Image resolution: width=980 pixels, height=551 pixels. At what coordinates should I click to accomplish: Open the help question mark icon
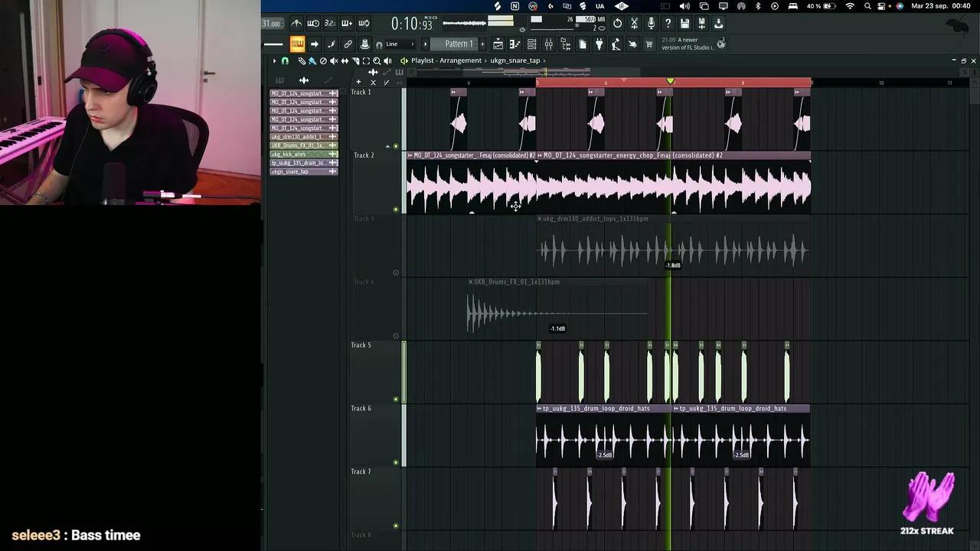(668, 23)
